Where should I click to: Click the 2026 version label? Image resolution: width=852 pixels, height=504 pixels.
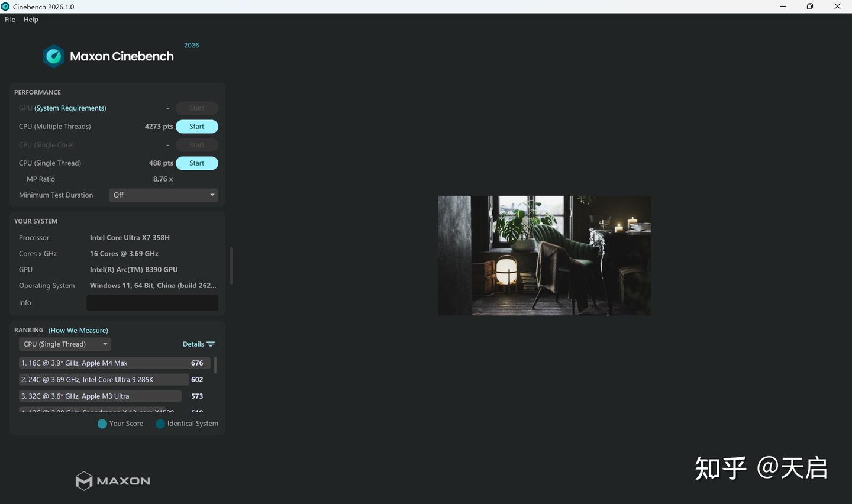192,46
